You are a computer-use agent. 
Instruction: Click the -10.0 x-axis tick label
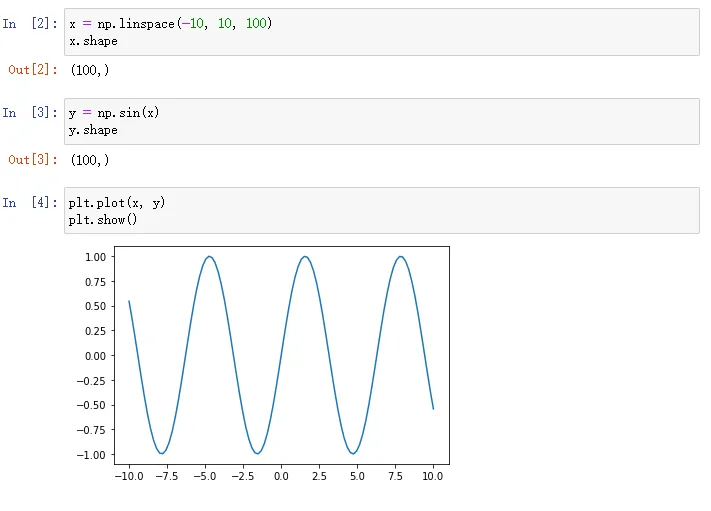[x=127, y=477]
